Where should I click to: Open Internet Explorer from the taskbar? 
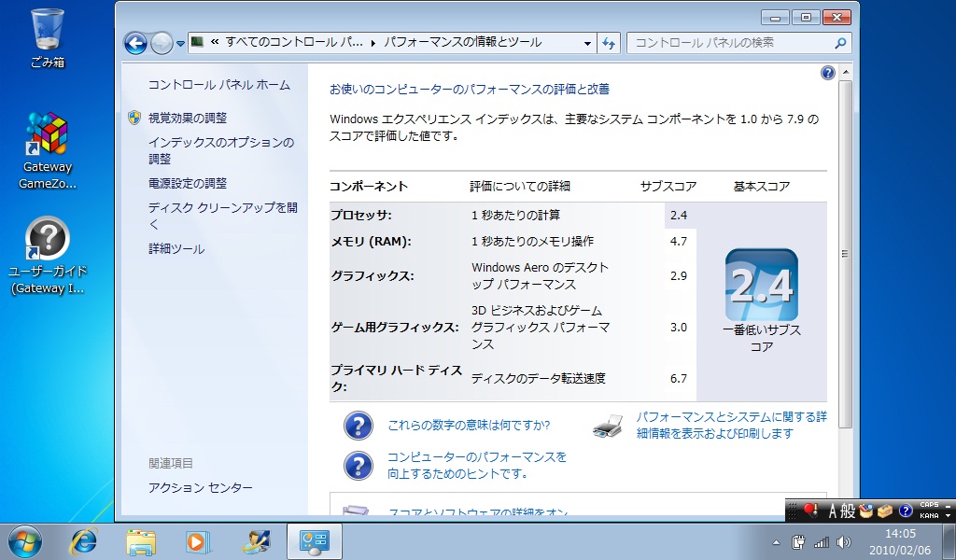[x=85, y=540]
